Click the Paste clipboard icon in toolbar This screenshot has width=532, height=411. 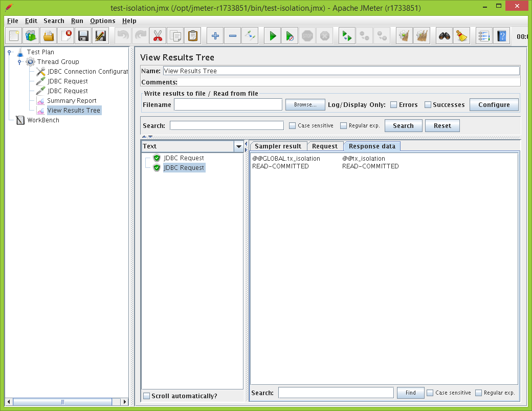tap(192, 36)
